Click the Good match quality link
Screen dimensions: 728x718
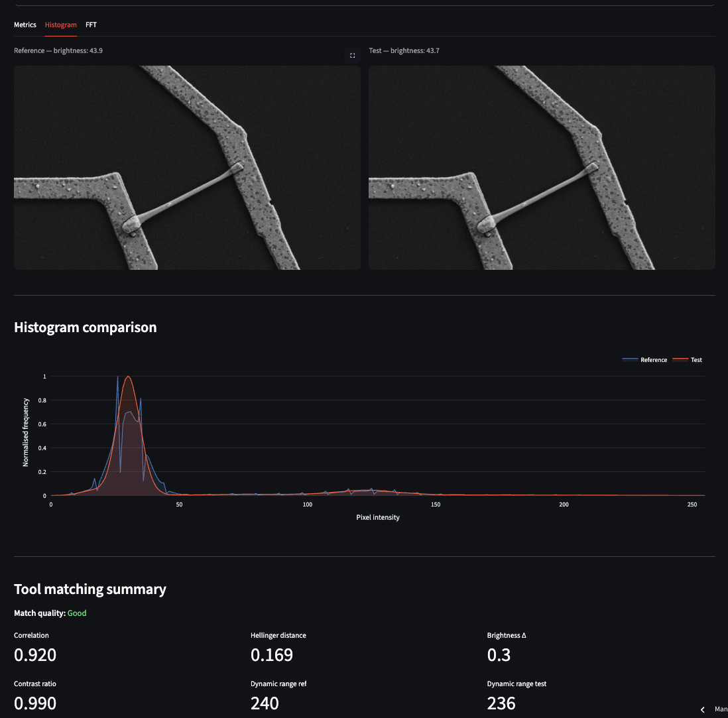(x=76, y=613)
